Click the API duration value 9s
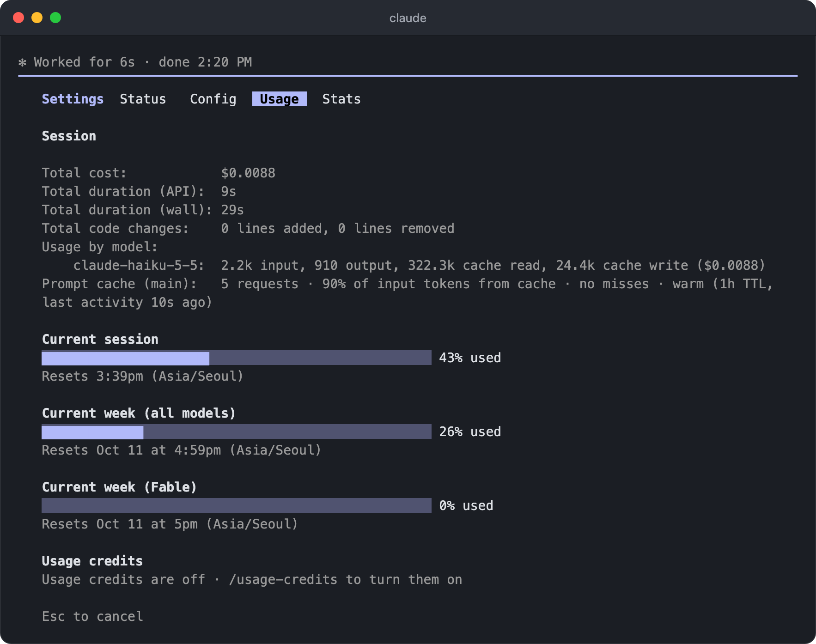Viewport: 816px width, 644px height. click(229, 191)
